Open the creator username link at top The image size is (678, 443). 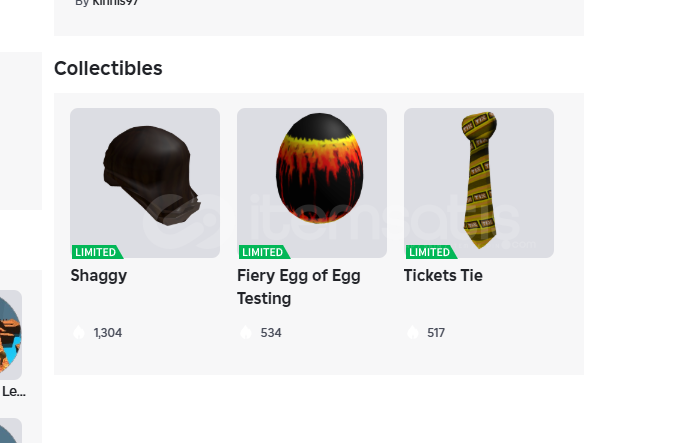point(115,3)
